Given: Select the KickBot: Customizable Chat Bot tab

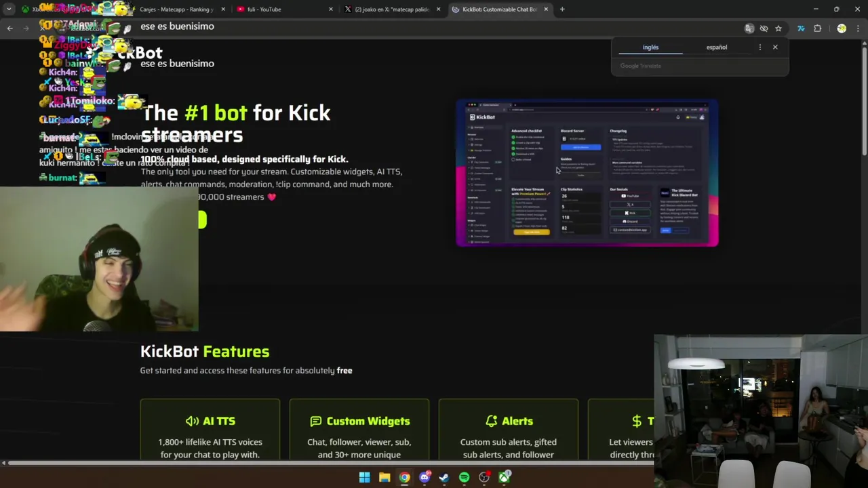Looking at the screenshot, I should [x=500, y=9].
